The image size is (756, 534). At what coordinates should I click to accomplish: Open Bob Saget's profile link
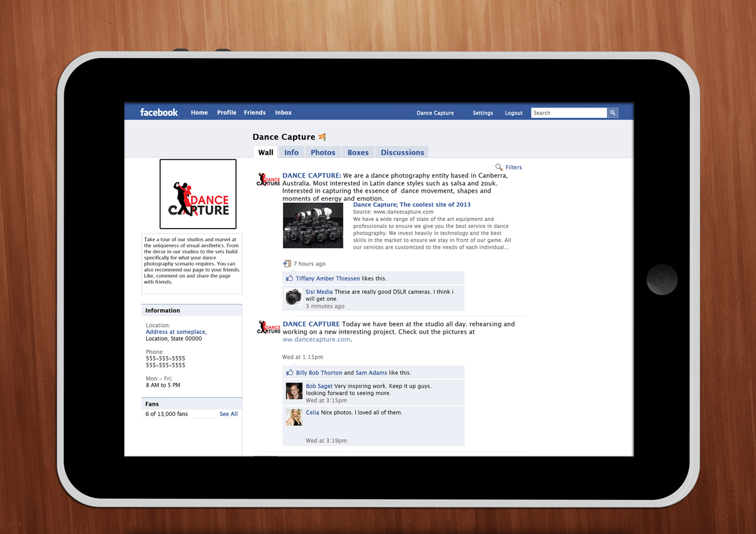(319, 386)
